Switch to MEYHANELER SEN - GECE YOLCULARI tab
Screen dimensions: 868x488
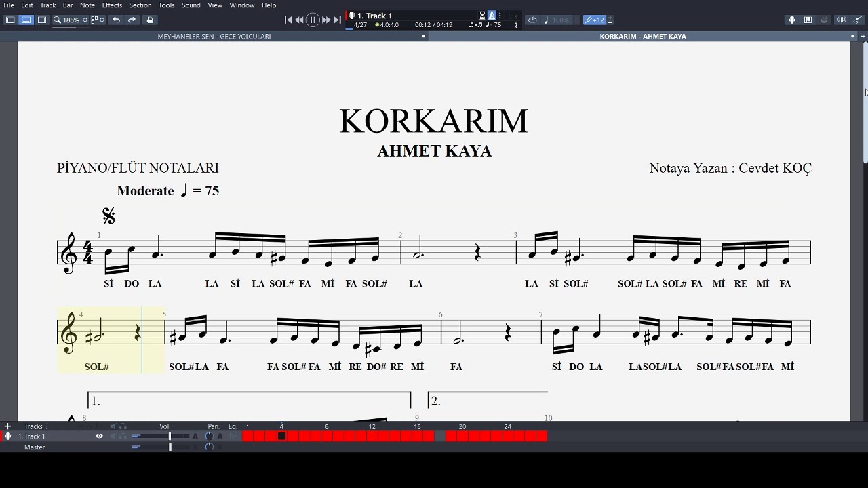click(x=214, y=36)
